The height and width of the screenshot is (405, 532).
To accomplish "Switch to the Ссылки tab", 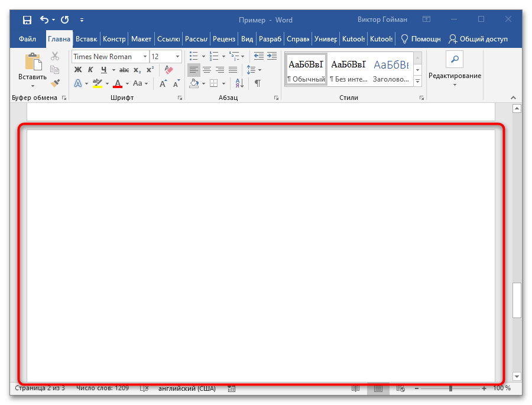I will [x=168, y=39].
